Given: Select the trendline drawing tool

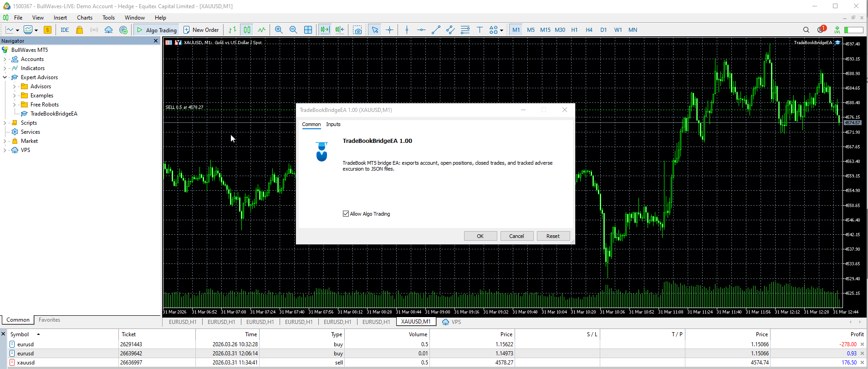Looking at the screenshot, I should pos(436,30).
